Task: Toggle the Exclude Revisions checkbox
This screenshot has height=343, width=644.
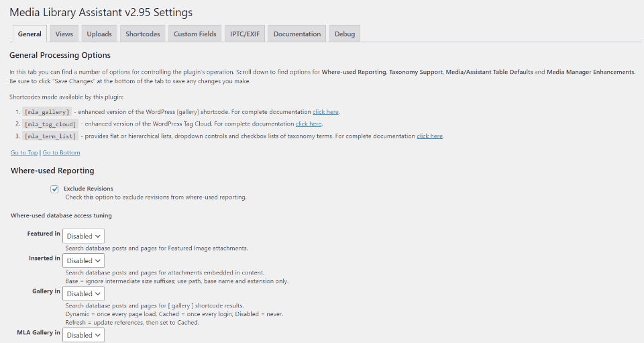Action: tap(54, 189)
